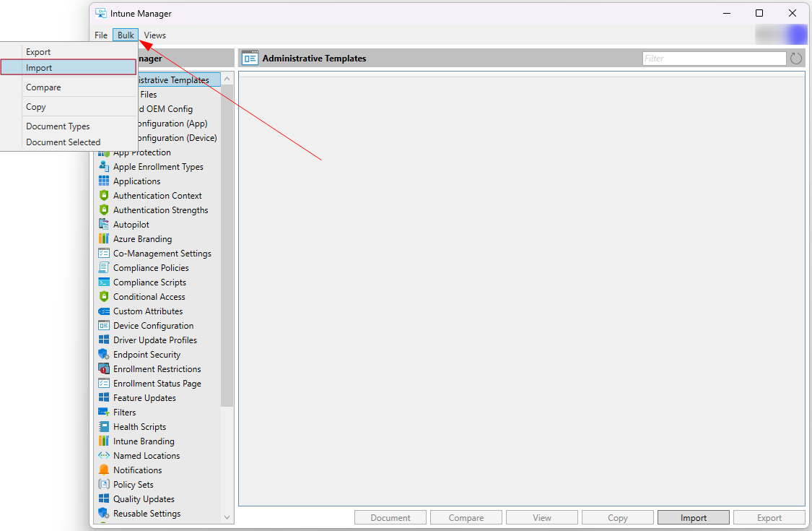Select Administrative Templates in sidebar list
This screenshot has width=812, height=531.
pos(179,80)
